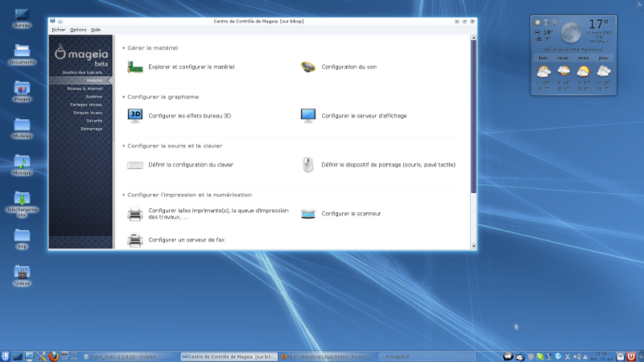Click the weather widget temperature 17°
Image resolution: width=644 pixels, height=362 pixels.
point(598,24)
